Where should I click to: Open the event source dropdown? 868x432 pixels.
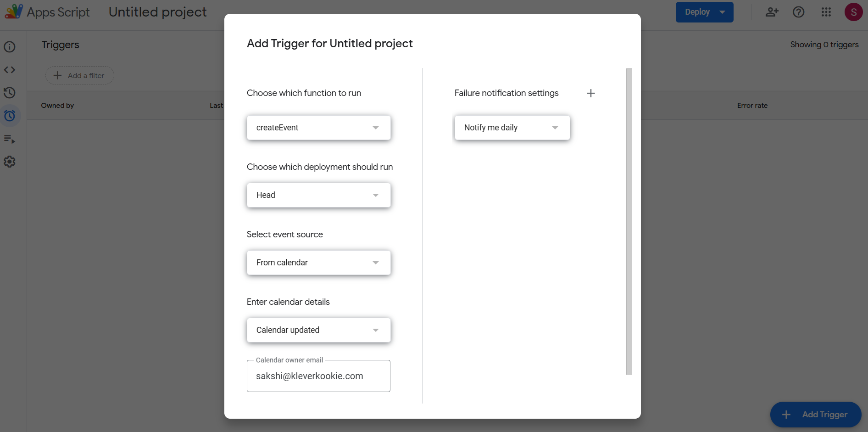[x=318, y=262]
